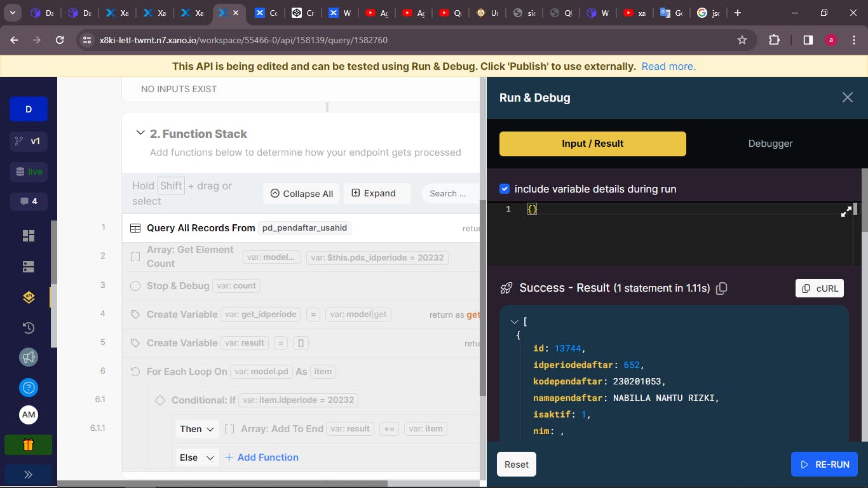Switch to the Debugger tab
868x488 pixels.
click(x=770, y=144)
